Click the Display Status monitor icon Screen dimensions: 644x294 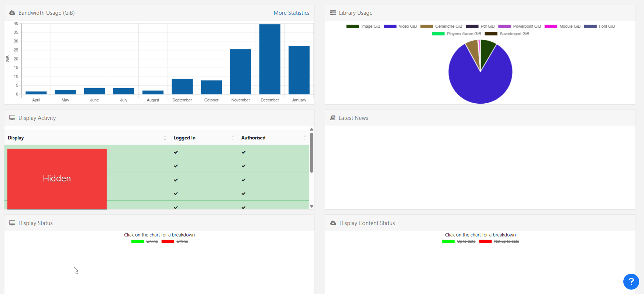click(x=12, y=223)
